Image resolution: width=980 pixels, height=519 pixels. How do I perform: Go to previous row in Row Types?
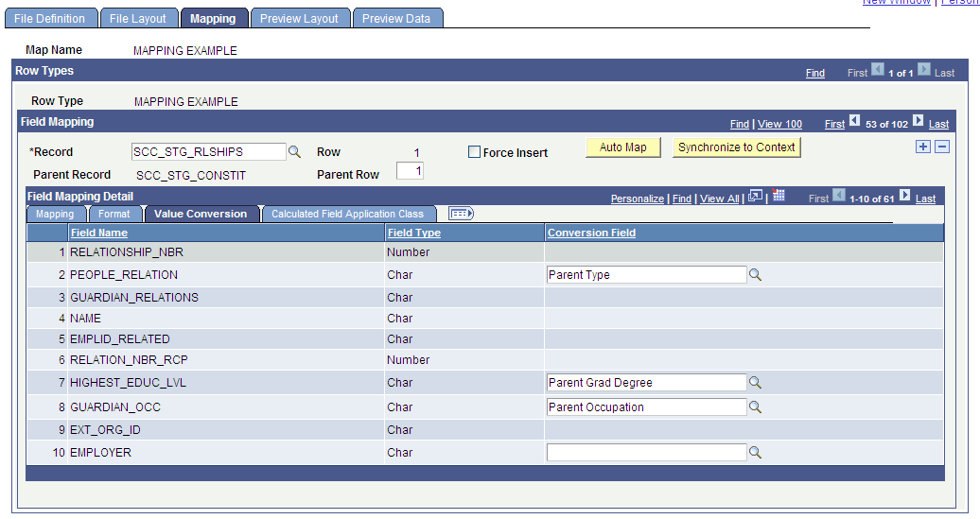tap(878, 69)
